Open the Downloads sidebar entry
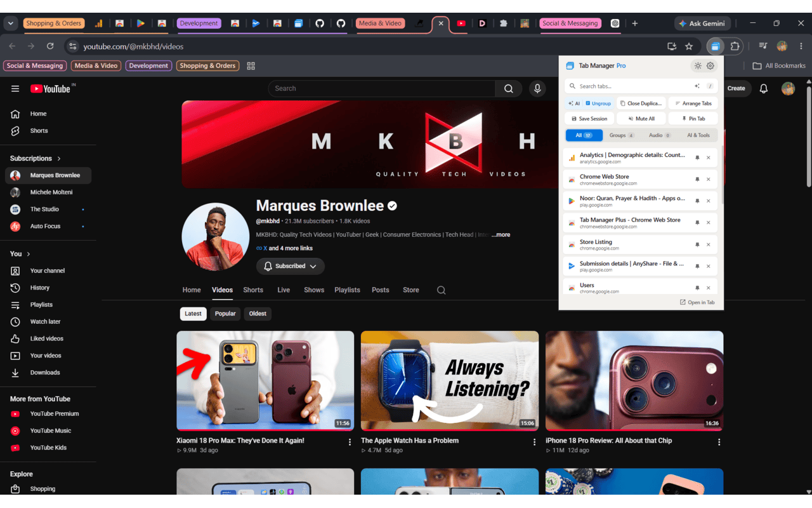The width and height of the screenshot is (812, 508). tap(48, 373)
